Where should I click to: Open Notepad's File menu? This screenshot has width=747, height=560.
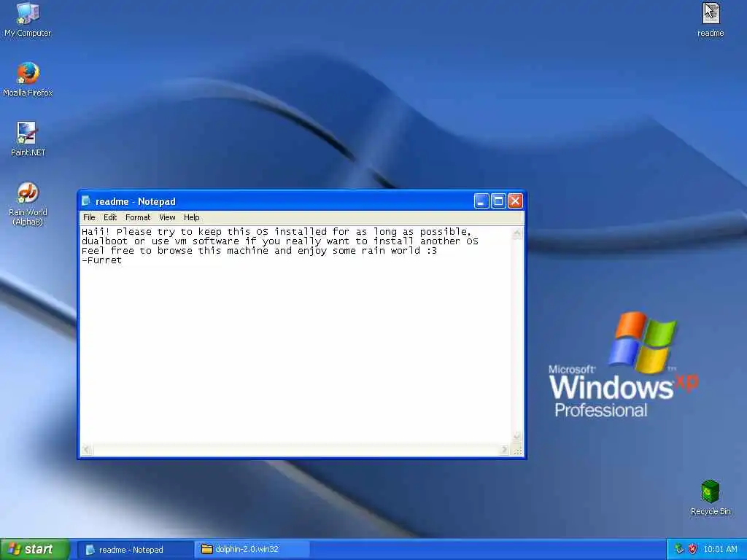(89, 217)
